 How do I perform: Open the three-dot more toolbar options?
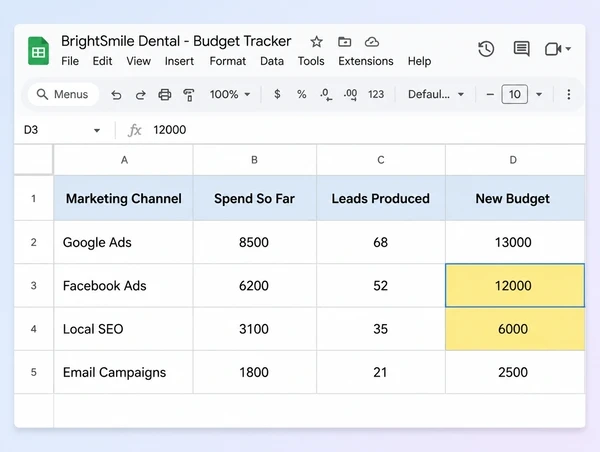(569, 94)
